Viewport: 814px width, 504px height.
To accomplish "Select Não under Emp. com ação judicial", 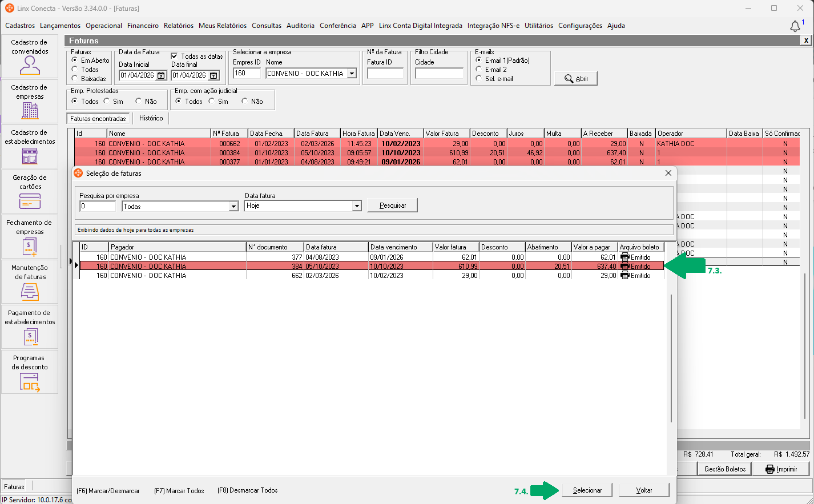I will pos(244,101).
